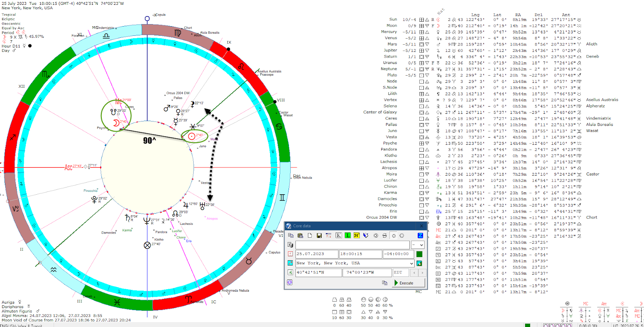Save chart data with the floppy disk icon
The width and height of the screenshot is (644, 327).
click(x=319, y=235)
